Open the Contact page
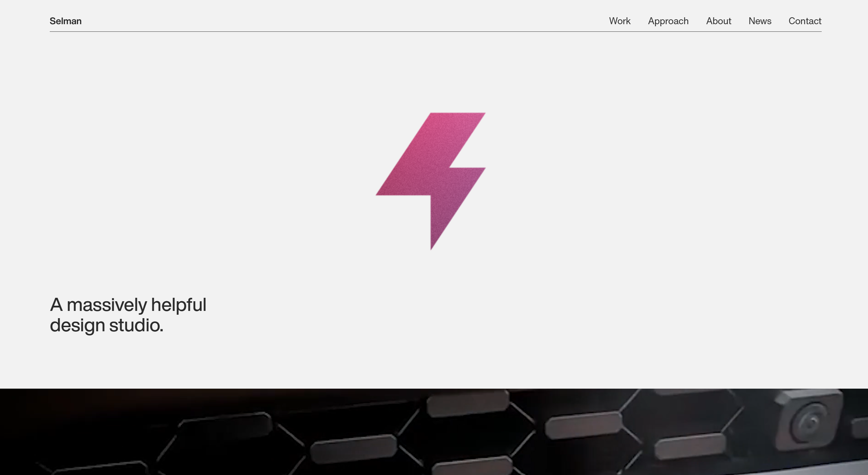This screenshot has height=475, width=868. pos(805,21)
